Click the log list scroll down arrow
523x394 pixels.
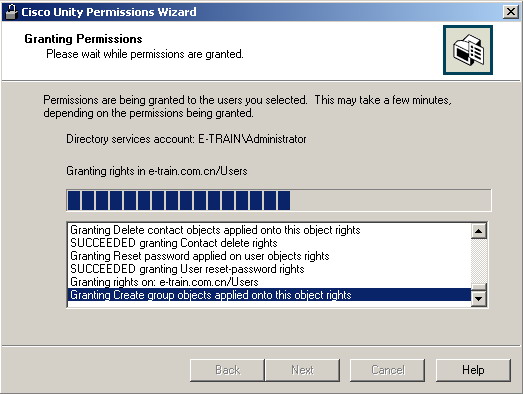[479, 299]
